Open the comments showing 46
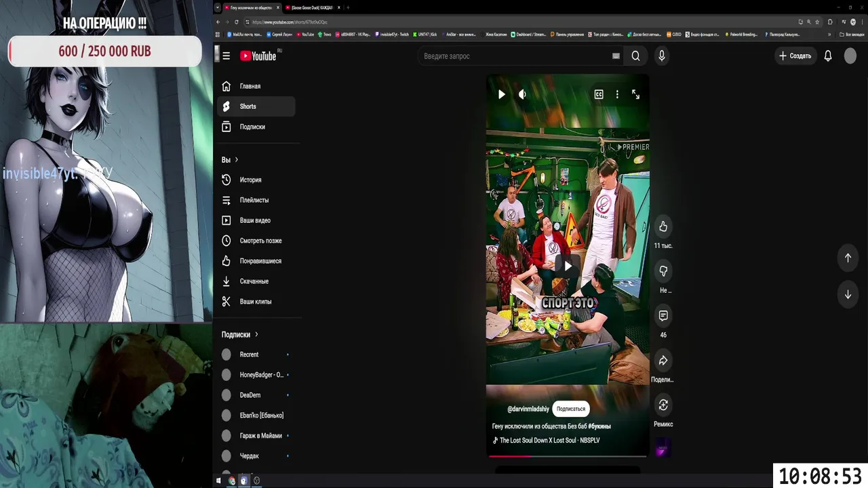This screenshot has height=488, width=868. (663, 316)
